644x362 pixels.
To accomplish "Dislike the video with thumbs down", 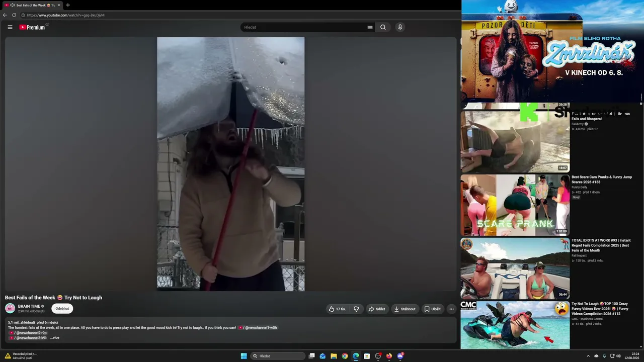I will tap(356, 309).
